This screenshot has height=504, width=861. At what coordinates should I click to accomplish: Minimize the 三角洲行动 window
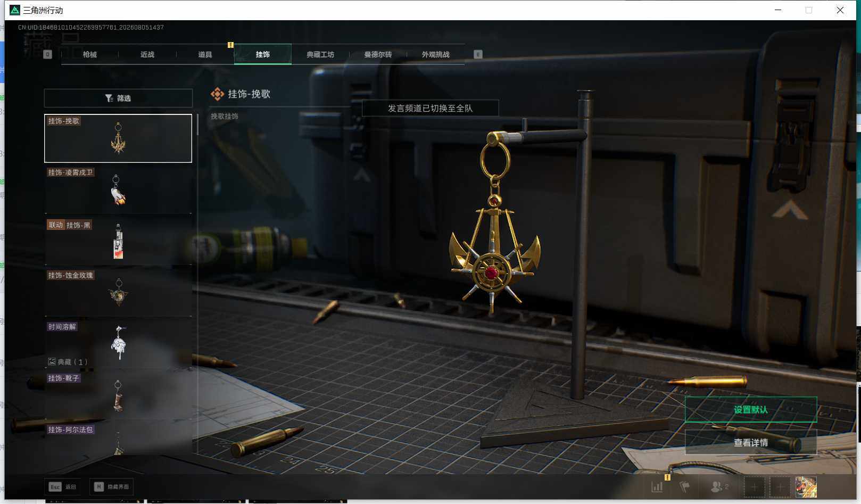point(778,10)
